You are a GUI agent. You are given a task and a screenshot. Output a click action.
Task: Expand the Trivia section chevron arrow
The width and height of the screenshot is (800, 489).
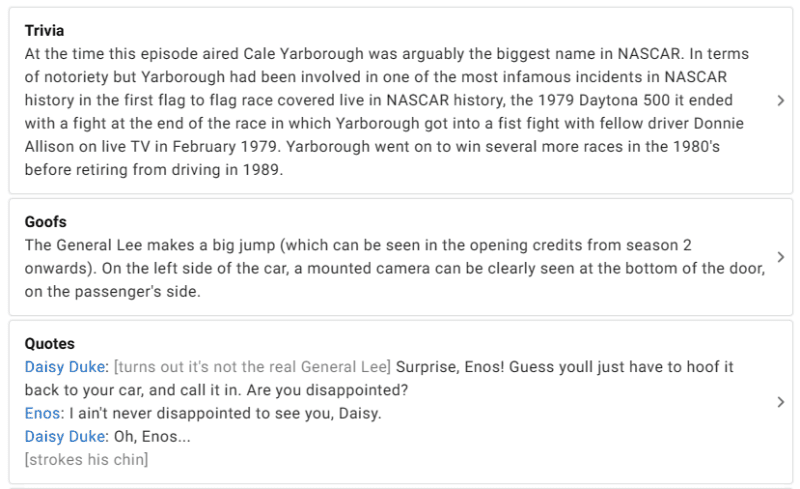781,101
